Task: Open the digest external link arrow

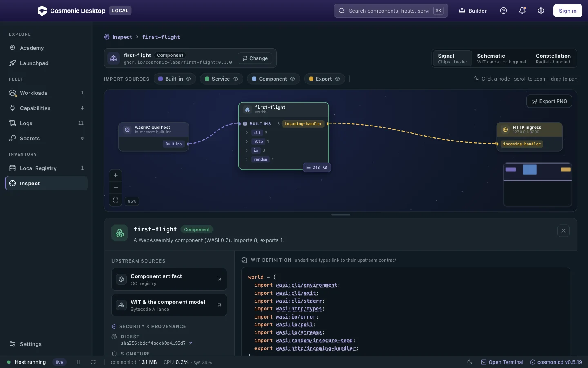Action: pos(191,343)
